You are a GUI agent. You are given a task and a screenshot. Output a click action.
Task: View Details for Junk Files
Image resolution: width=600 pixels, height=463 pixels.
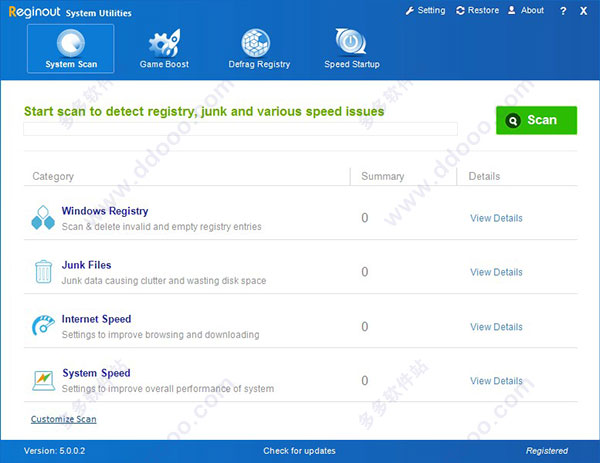(496, 272)
